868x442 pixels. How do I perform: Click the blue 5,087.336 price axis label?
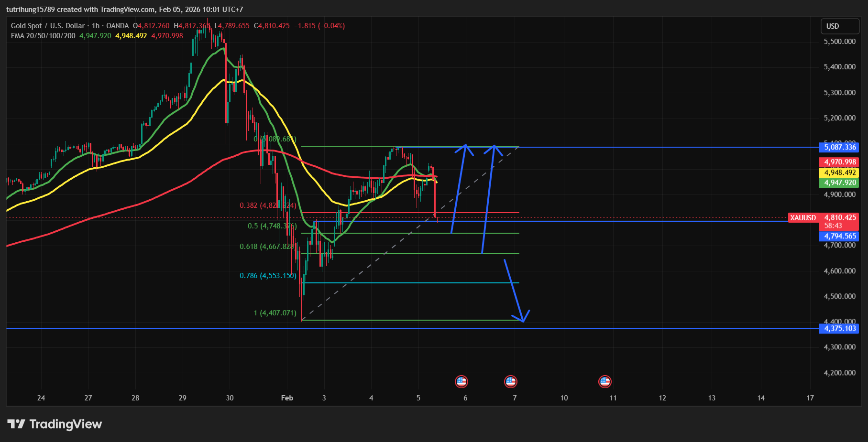pos(839,147)
